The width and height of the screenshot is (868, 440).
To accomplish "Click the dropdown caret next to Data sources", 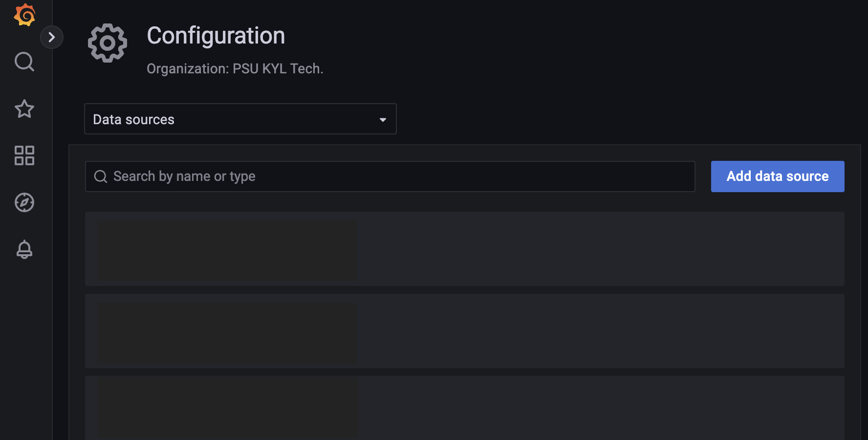I will [382, 119].
